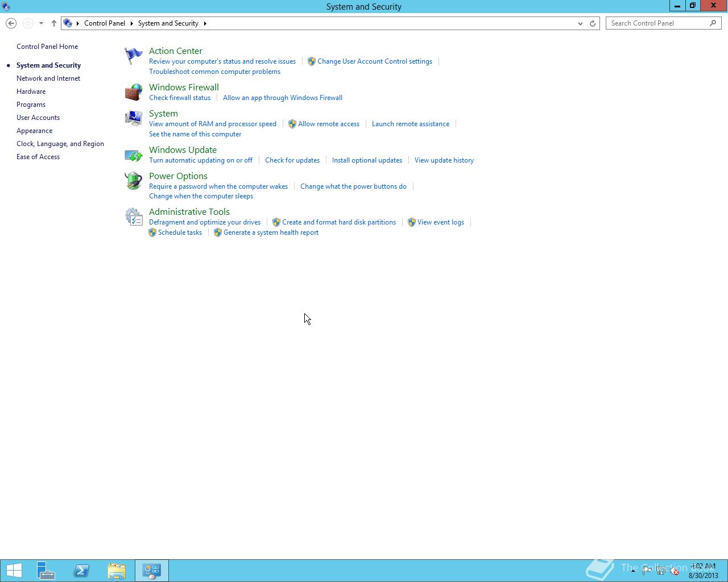Open the Start button on taskbar
728x582 pixels.
[x=14, y=571]
